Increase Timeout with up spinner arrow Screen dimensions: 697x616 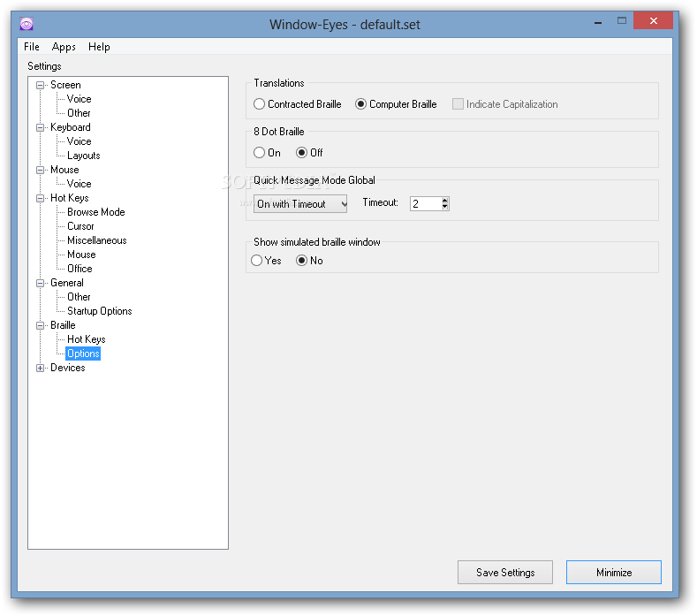pos(445,200)
